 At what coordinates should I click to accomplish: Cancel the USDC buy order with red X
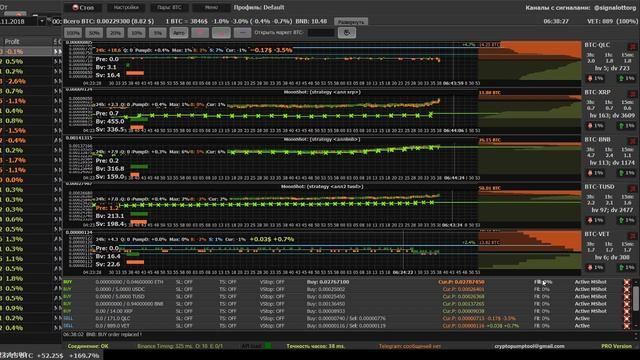627,289
